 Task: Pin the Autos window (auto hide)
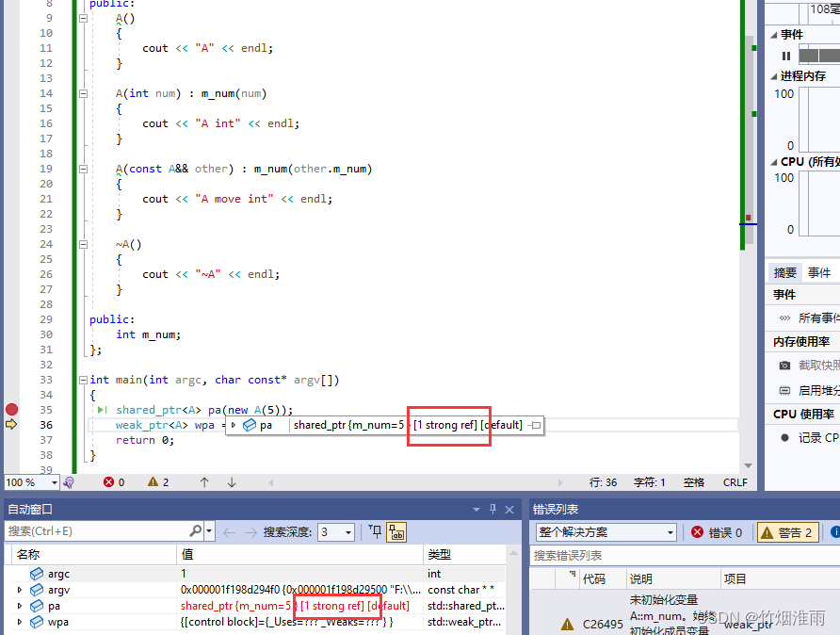pos(493,509)
